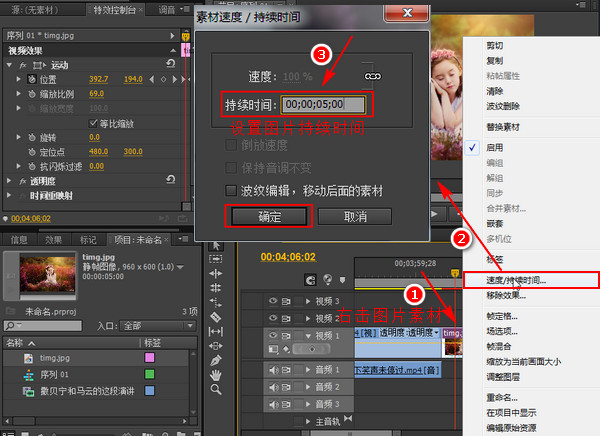Click the Ripple Edit tool
The height and width of the screenshot is (436, 600).
point(216,272)
